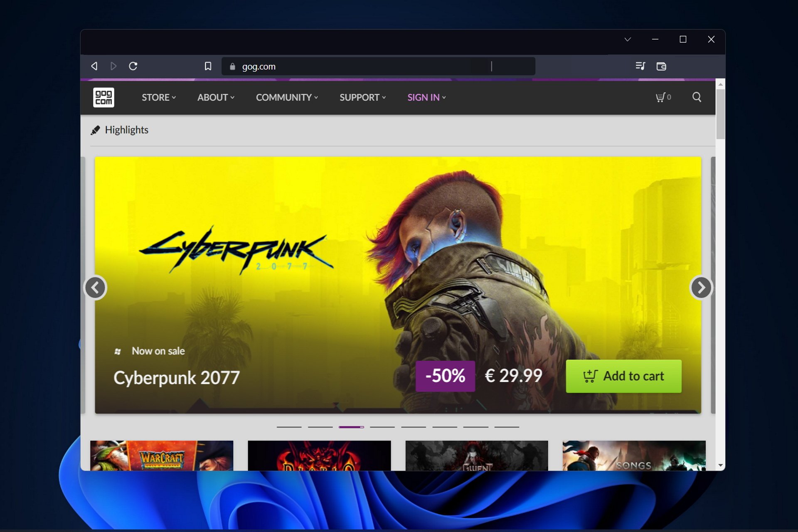Click the GOG.com home logo icon
This screenshot has width=798, height=532.
point(104,97)
